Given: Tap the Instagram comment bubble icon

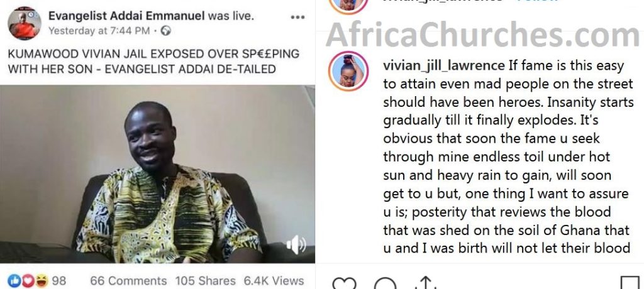Looking at the screenshot, I should [386, 283].
